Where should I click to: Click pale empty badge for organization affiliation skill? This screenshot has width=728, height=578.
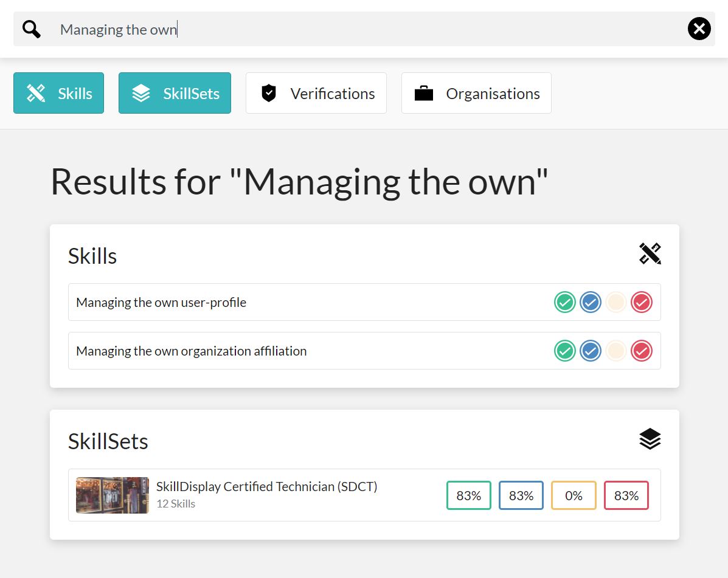click(616, 351)
